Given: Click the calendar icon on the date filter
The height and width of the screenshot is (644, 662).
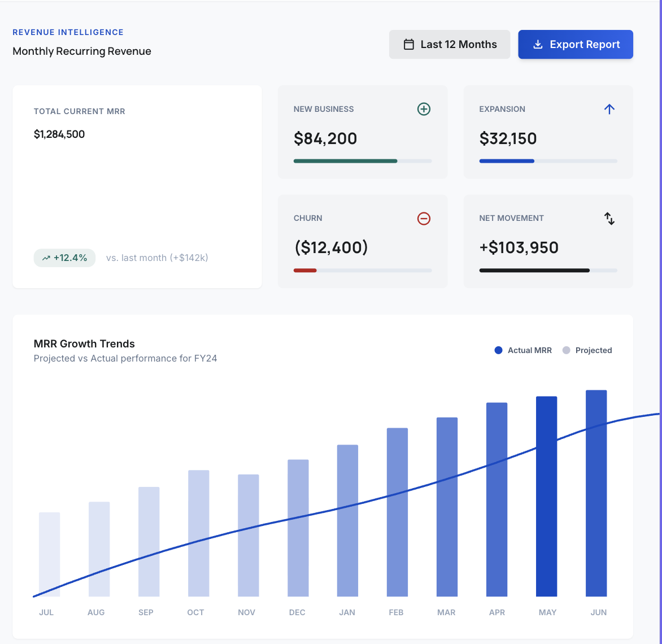Looking at the screenshot, I should coord(408,43).
